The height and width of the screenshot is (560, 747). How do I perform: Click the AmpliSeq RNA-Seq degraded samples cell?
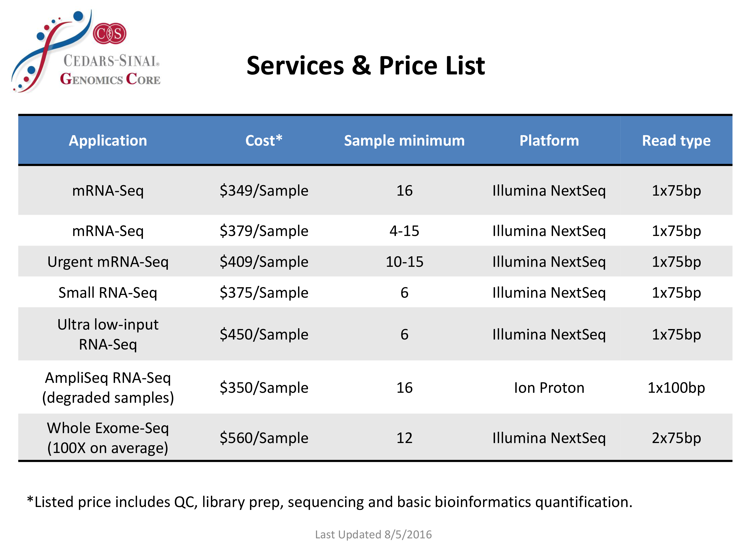pos(108,388)
